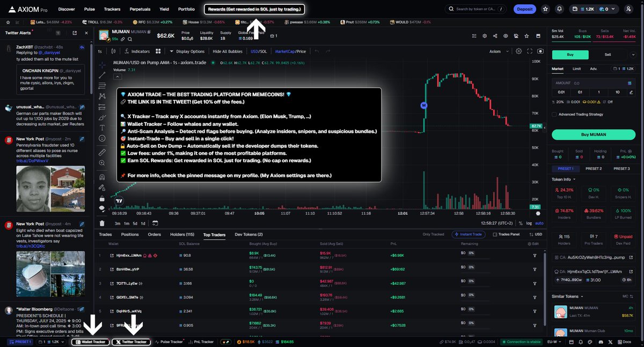Change the candlestick chart type icon
Viewport: 644px width, 347px height.
(113, 51)
